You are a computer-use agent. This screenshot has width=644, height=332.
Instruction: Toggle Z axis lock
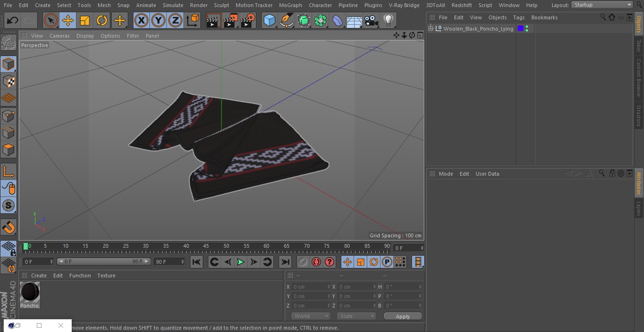click(x=175, y=20)
